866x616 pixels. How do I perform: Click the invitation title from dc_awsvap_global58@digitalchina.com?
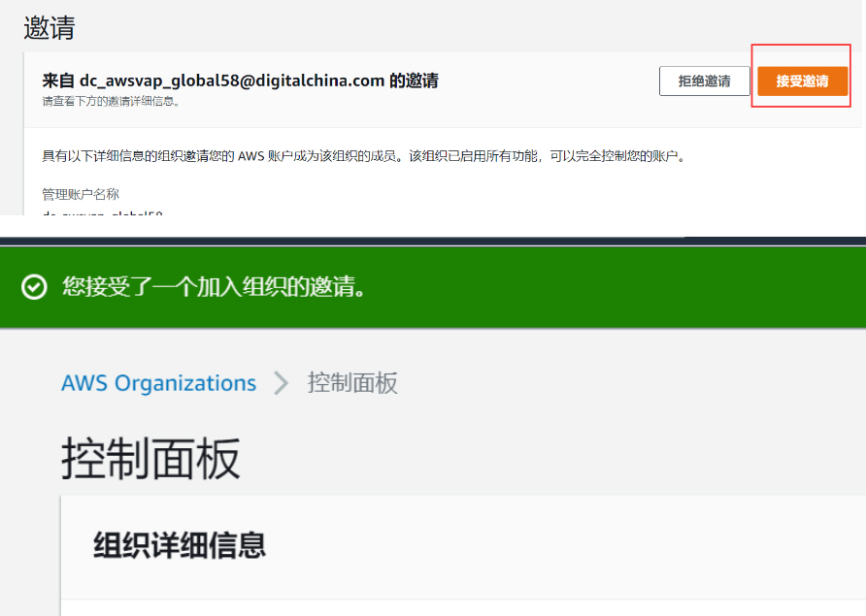[240, 81]
